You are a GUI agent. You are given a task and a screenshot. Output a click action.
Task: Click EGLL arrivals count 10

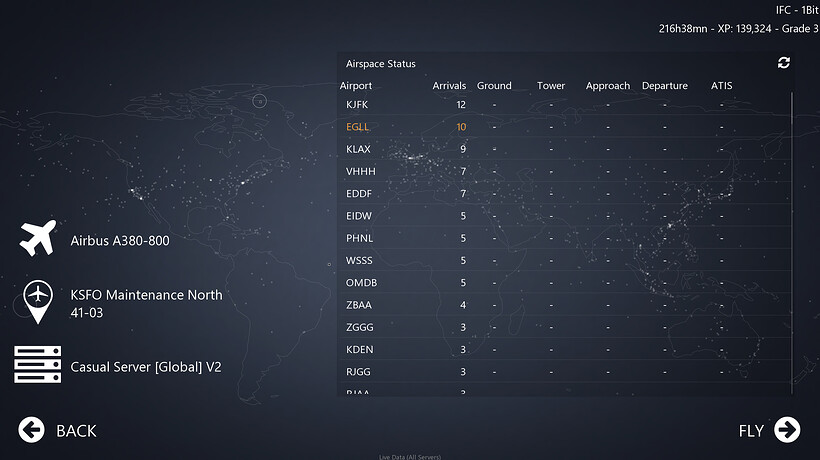click(x=461, y=126)
